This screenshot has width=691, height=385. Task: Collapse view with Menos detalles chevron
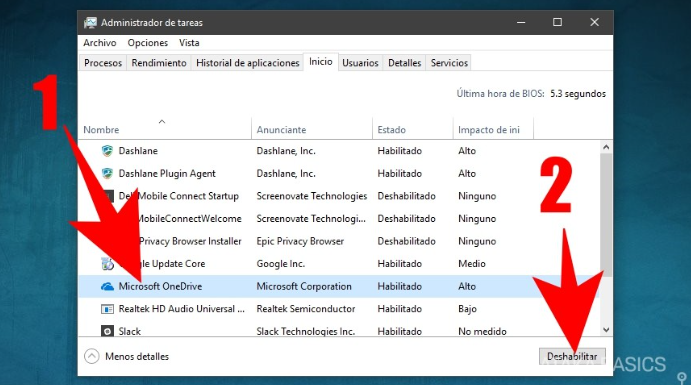[92, 356]
